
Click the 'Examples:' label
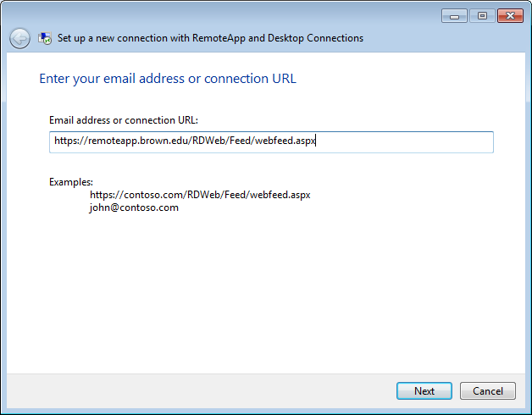tap(71, 182)
